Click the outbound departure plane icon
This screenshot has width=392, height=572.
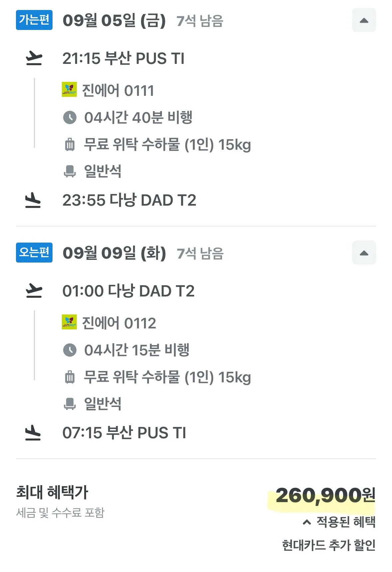[x=34, y=58]
